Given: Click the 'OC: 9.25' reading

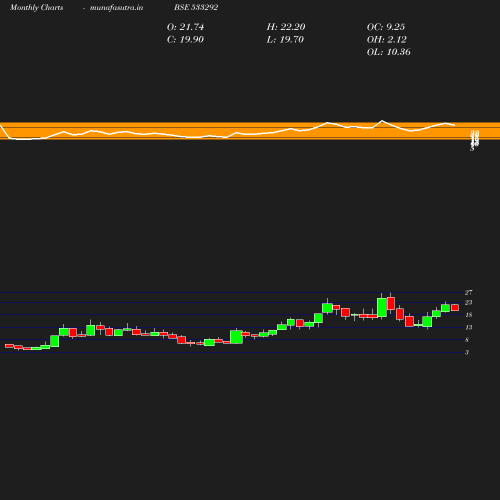Looking at the screenshot, I should pos(386,27).
